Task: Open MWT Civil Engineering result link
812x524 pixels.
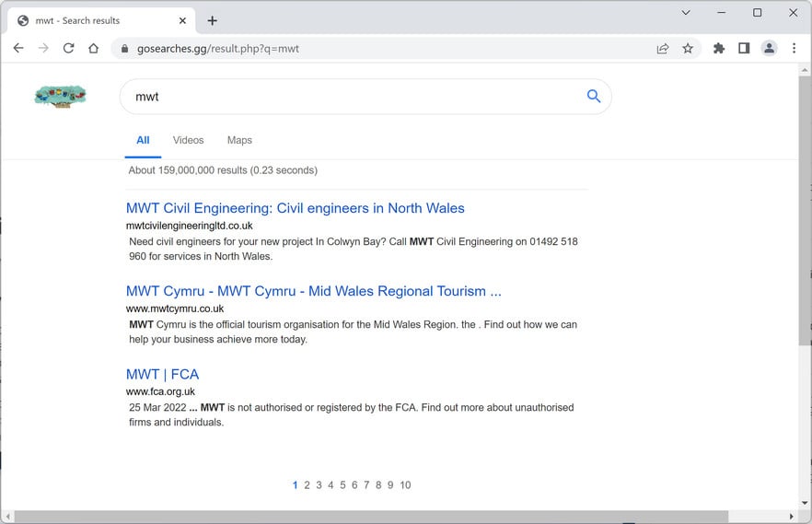Action: click(x=295, y=208)
